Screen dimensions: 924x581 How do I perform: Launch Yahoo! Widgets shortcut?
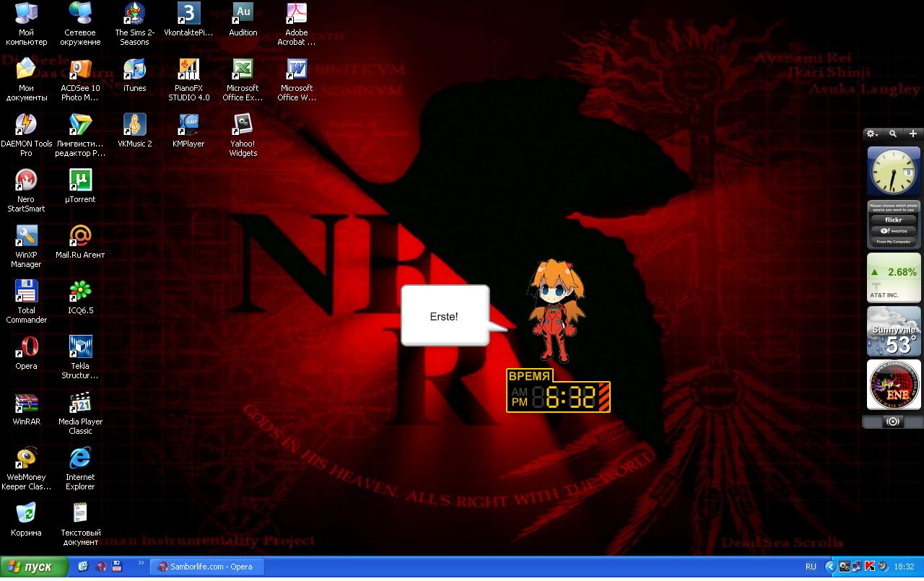(243, 135)
